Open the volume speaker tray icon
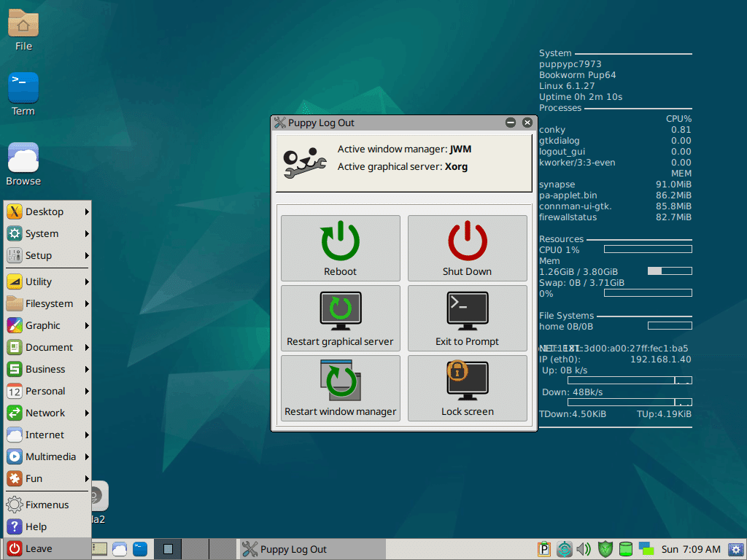 pos(584,549)
